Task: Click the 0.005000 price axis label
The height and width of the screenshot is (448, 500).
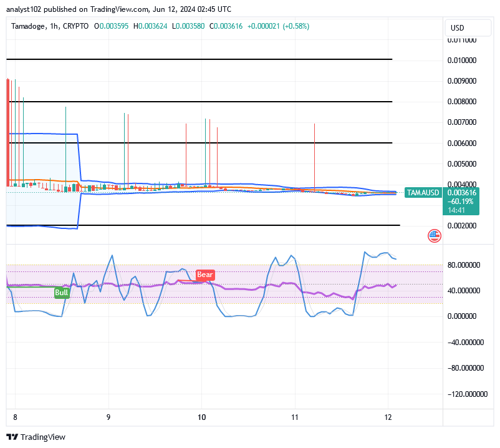Action: pos(462,163)
